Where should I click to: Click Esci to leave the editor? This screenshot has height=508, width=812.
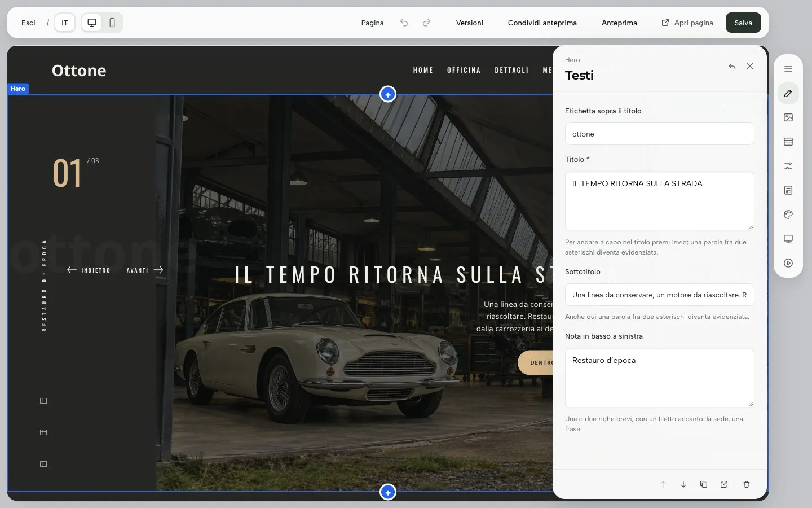pos(28,23)
